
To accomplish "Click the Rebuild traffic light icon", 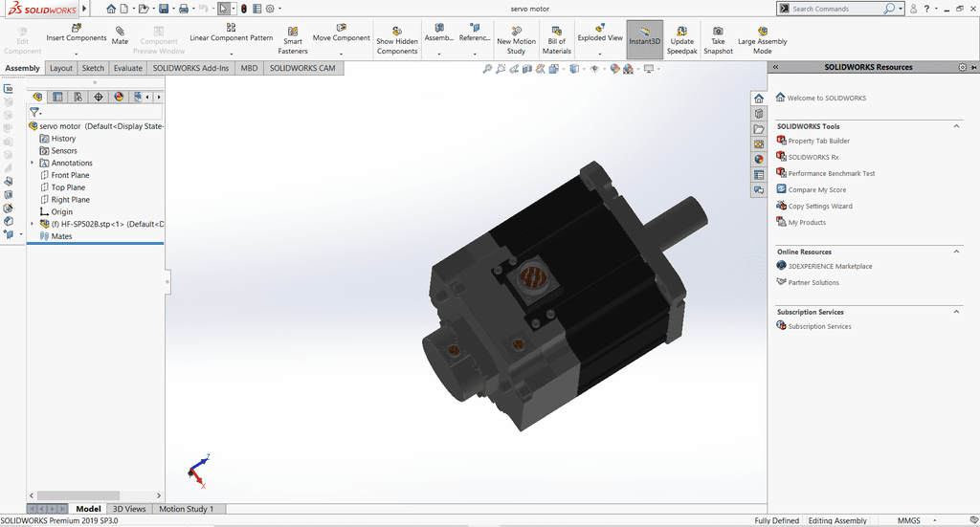I will (244, 9).
